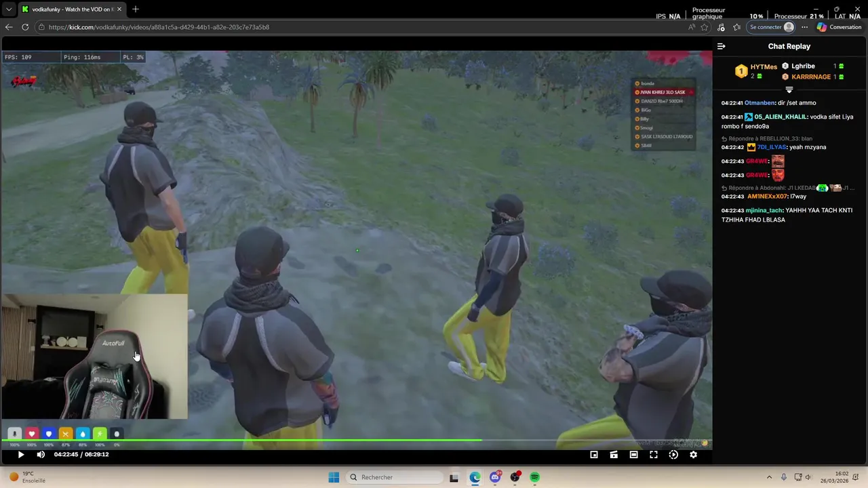The image size is (868, 488).
Task: Click the gold rank 1 badge
Action: [741, 71]
